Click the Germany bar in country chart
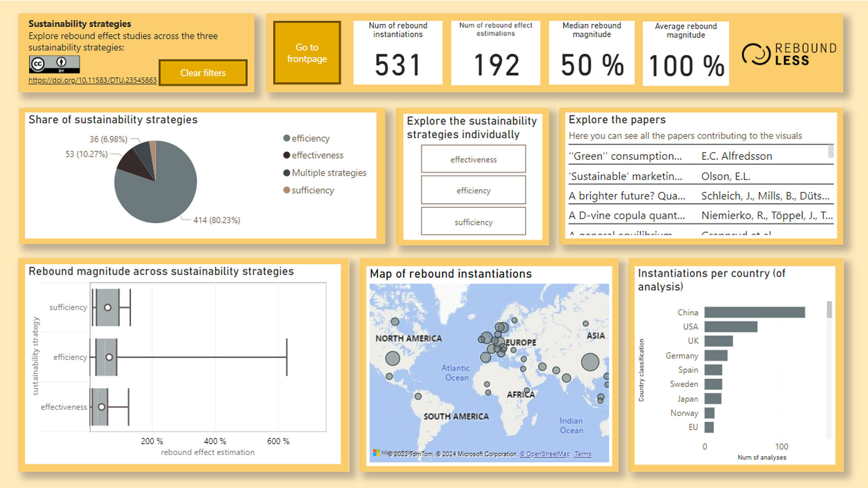The image size is (868, 488). click(x=716, y=355)
